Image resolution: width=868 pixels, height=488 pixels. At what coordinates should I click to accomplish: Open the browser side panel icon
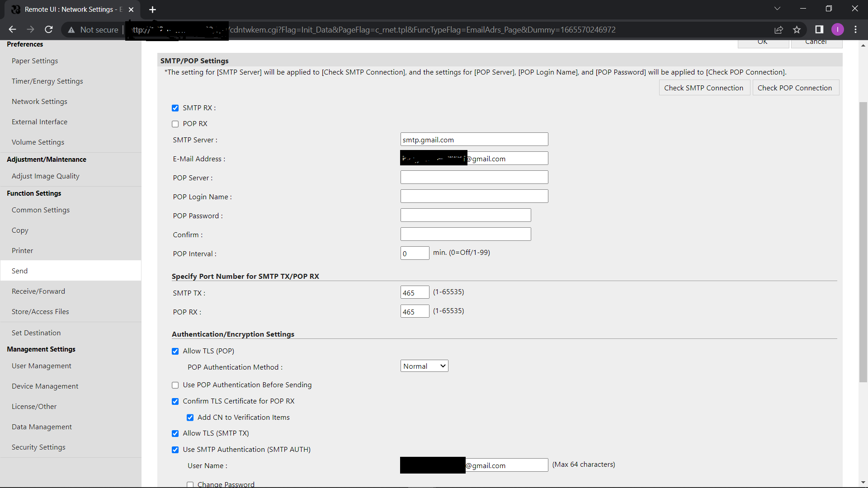819,29
